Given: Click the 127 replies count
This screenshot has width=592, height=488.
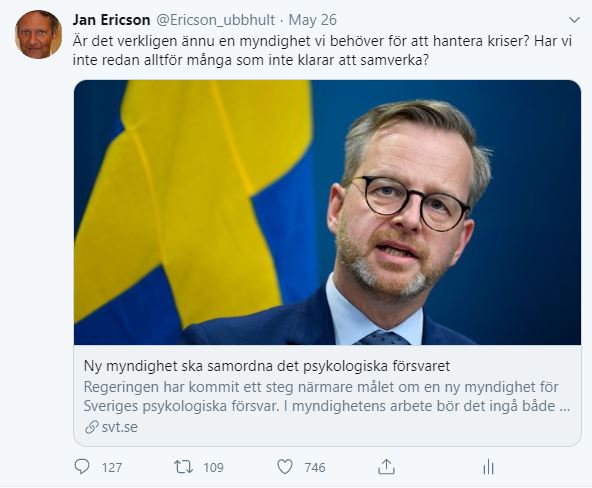Looking at the screenshot, I should tap(112, 468).
